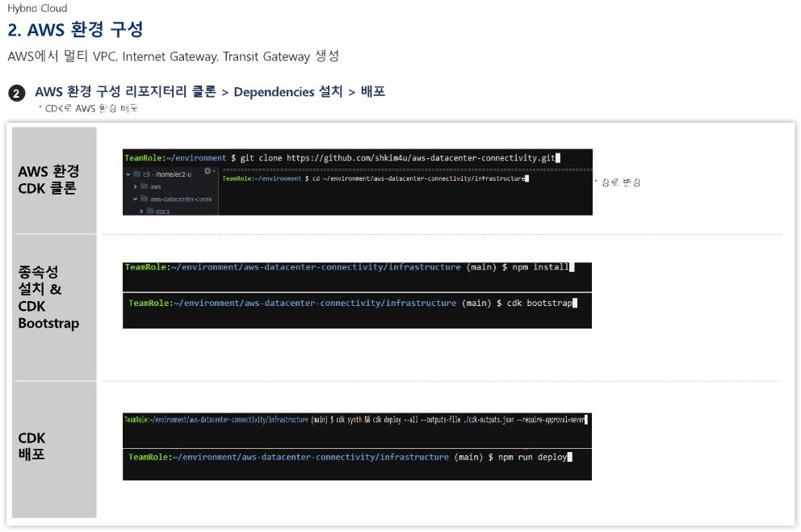The height and width of the screenshot is (532, 801).
Task: Expand the aws folder arrow
Action: [136, 186]
